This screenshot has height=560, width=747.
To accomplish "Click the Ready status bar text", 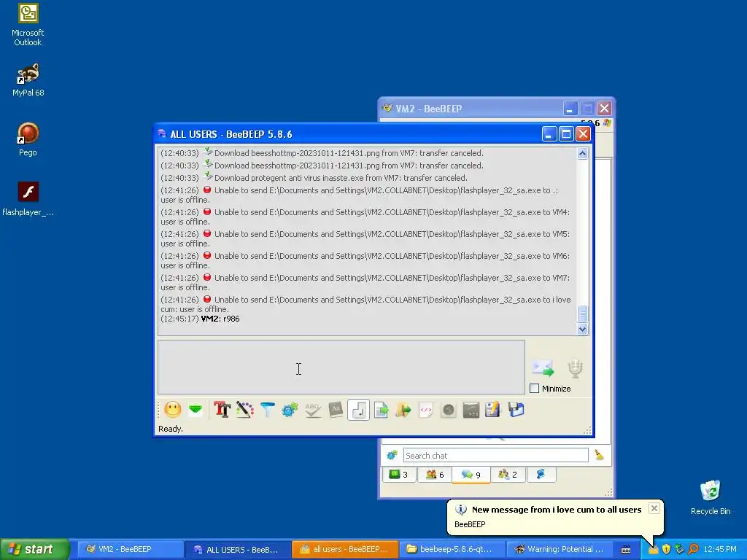I will point(171,429).
